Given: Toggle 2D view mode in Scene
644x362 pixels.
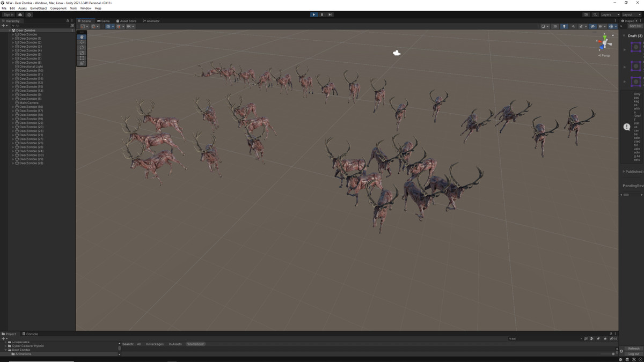Looking at the screenshot, I should click(x=555, y=26).
